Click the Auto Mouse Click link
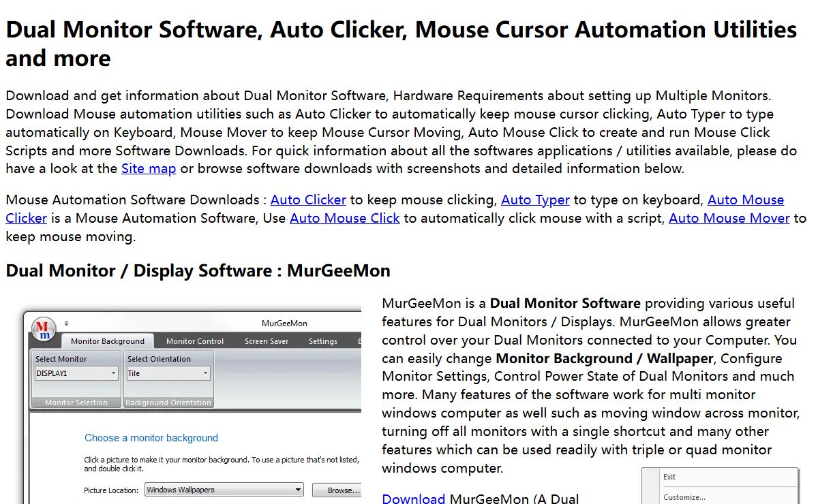Viewport: 818px width, 504px height. point(345,218)
